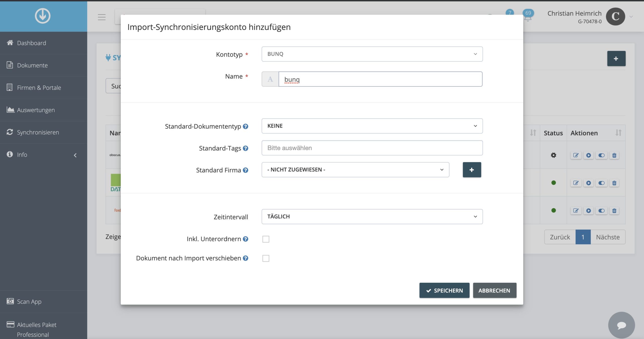Open Firmen & Portale in the sidebar

pos(44,88)
